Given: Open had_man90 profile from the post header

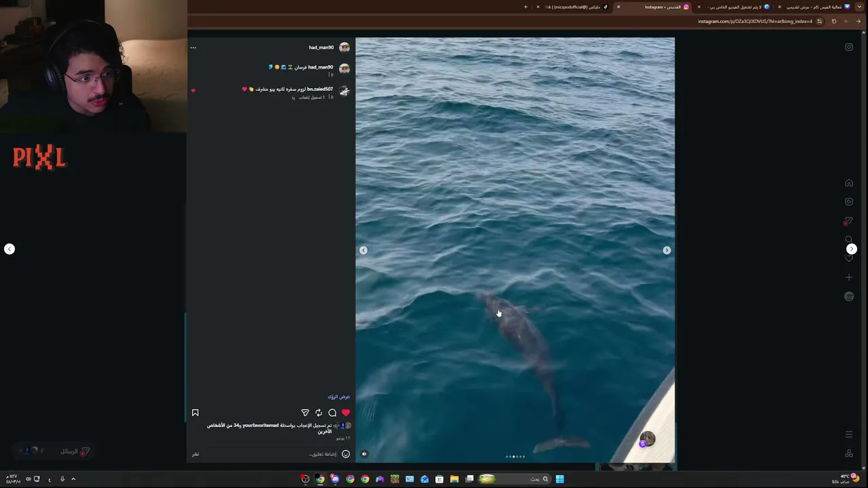Looking at the screenshot, I should pyautogui.click(x=321, y=47).
